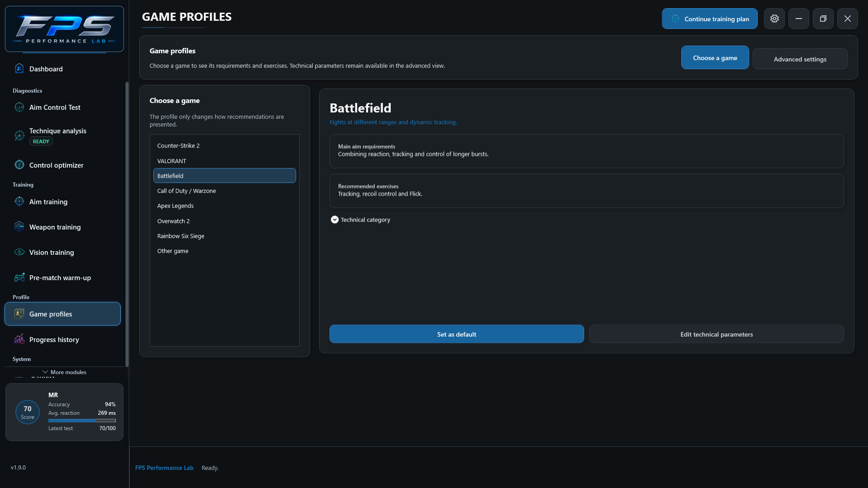Viewport: 868px width, 488px height.
Task: Close the FPS Performance Lab window
Action: click(x=848, y=19)
